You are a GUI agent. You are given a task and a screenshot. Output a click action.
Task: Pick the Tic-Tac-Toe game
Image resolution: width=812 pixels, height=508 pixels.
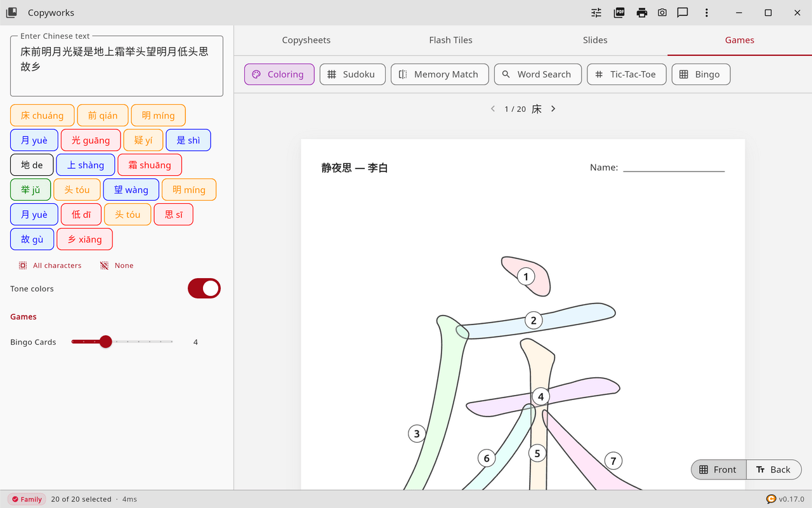626,74
